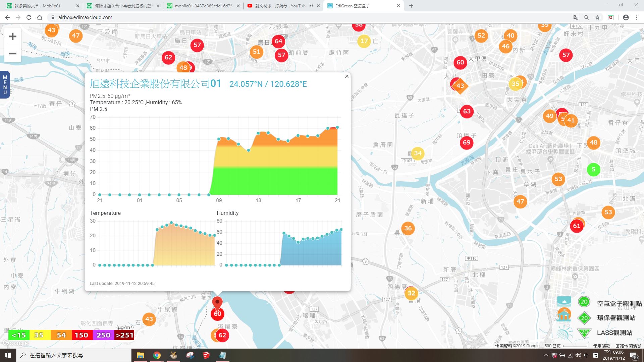644x362 pixels.
Task: Select the red 69 sensor marker
Action: [x=467, y=142]
